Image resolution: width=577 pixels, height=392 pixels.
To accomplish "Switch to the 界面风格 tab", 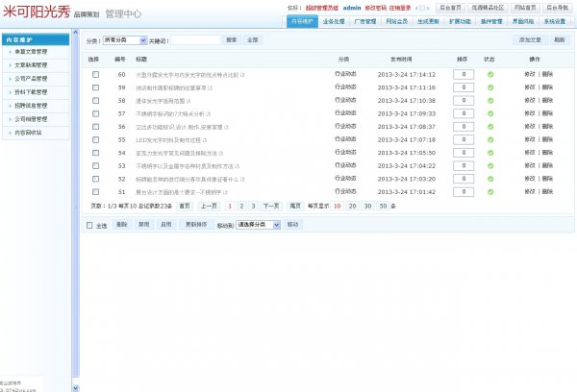I will (523, 22).
